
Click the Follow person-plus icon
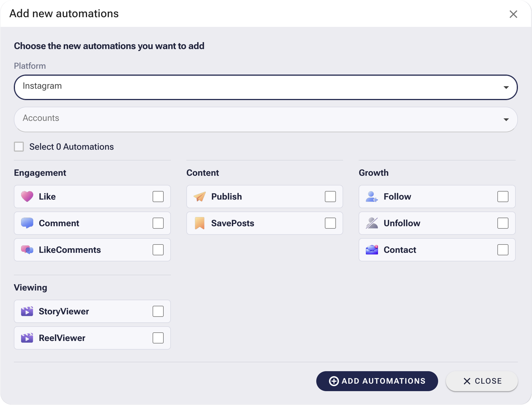pyautogui.click(x=372, y=197)
